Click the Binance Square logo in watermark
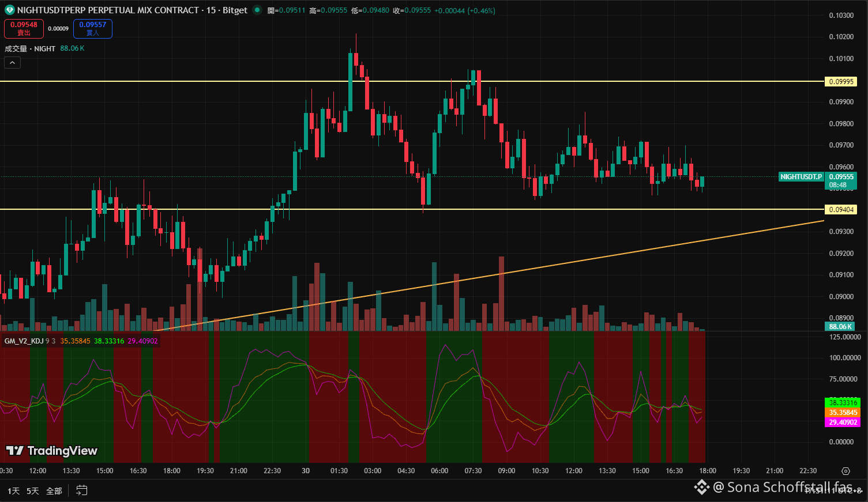This screenshot has width=868, height=502. click(701, 488)
